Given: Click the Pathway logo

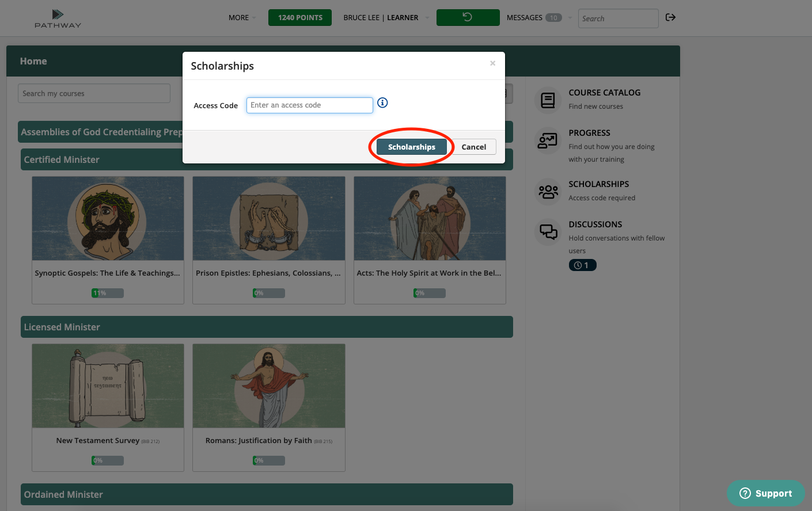Looking at the screenshot, I should pos(58,18).
